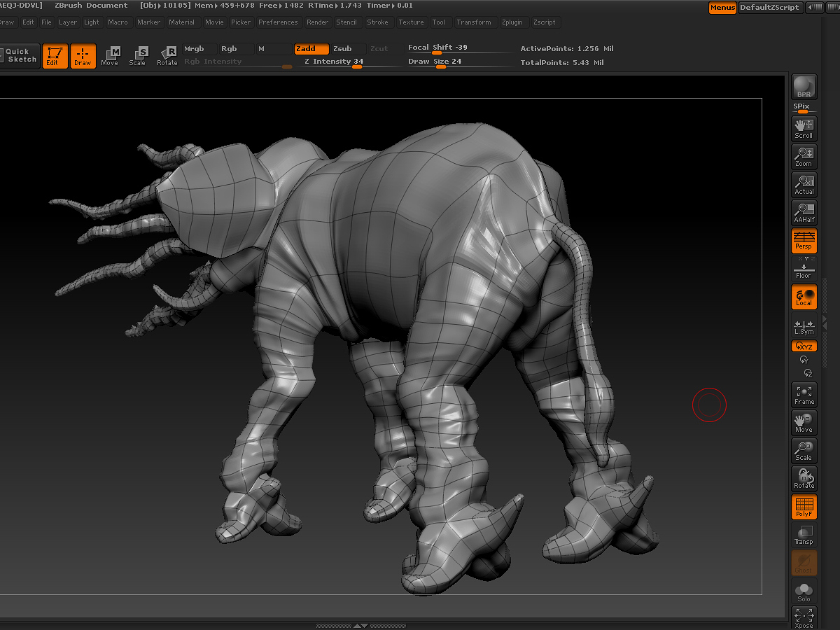Image resolution: width=840 pixels, height=630 pixels.
Task: Toggle PolyF polyframe display
Action: pyautogui.click(x=804, y=507)
